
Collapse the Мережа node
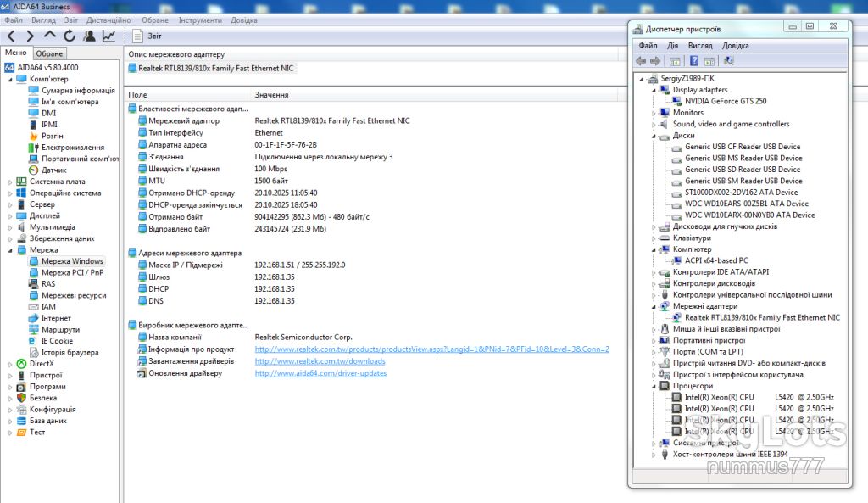click(10, 250)
